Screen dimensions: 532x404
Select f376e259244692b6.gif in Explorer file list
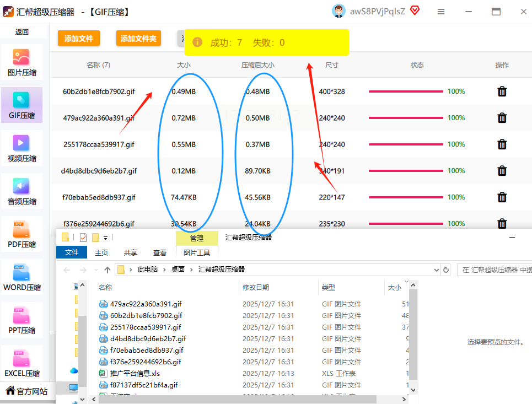(146, 362)
